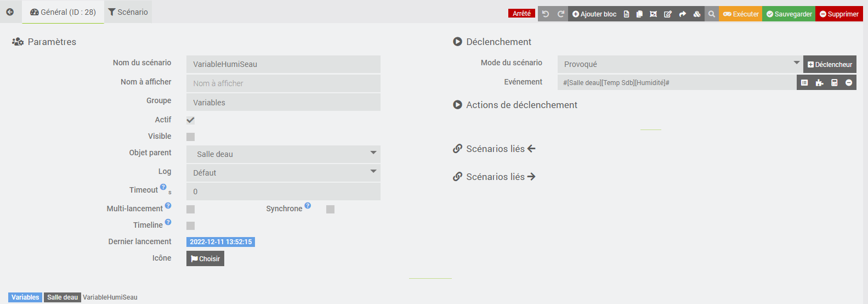Expand the Log level dropdown

(283, 173)
